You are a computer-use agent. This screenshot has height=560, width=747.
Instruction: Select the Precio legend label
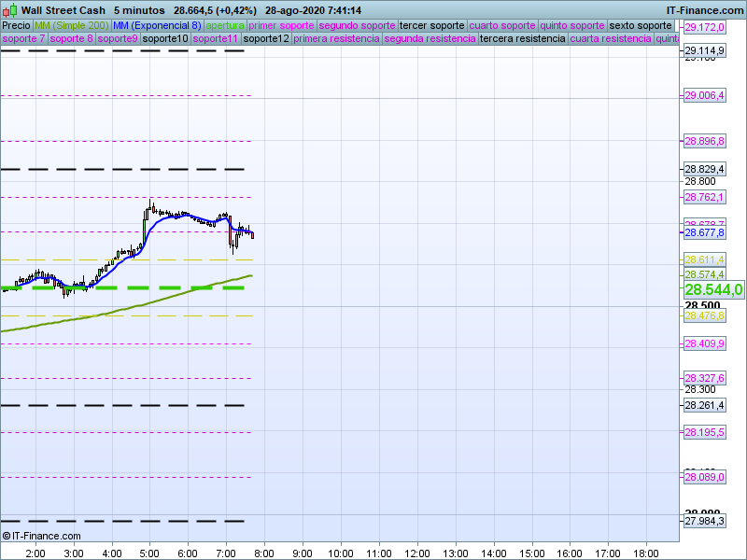point(16,26)
